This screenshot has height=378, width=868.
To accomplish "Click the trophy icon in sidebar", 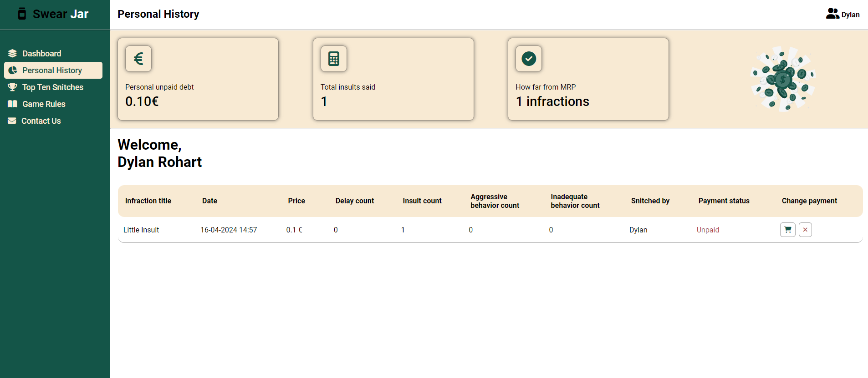I will click(12, 87).
